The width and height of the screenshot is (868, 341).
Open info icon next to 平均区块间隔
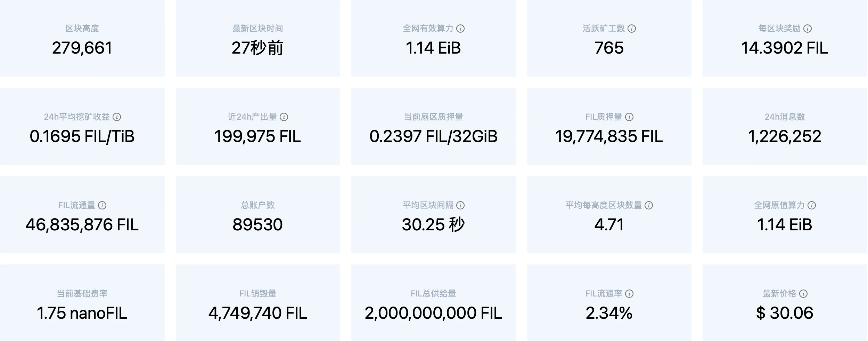[460, 205]
